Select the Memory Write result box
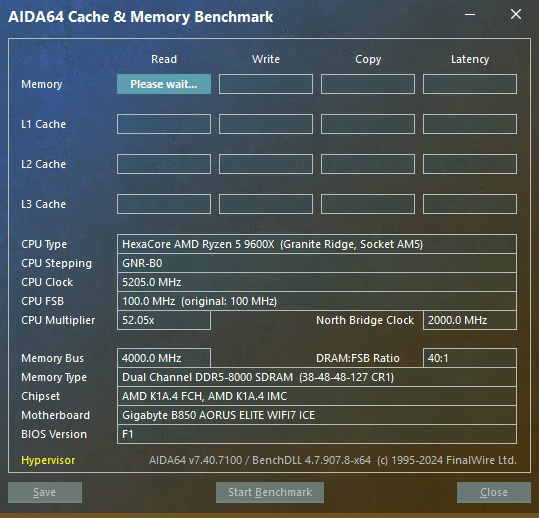Image resolution: width=539 pixels, height=518 pixels. [266, 84]
